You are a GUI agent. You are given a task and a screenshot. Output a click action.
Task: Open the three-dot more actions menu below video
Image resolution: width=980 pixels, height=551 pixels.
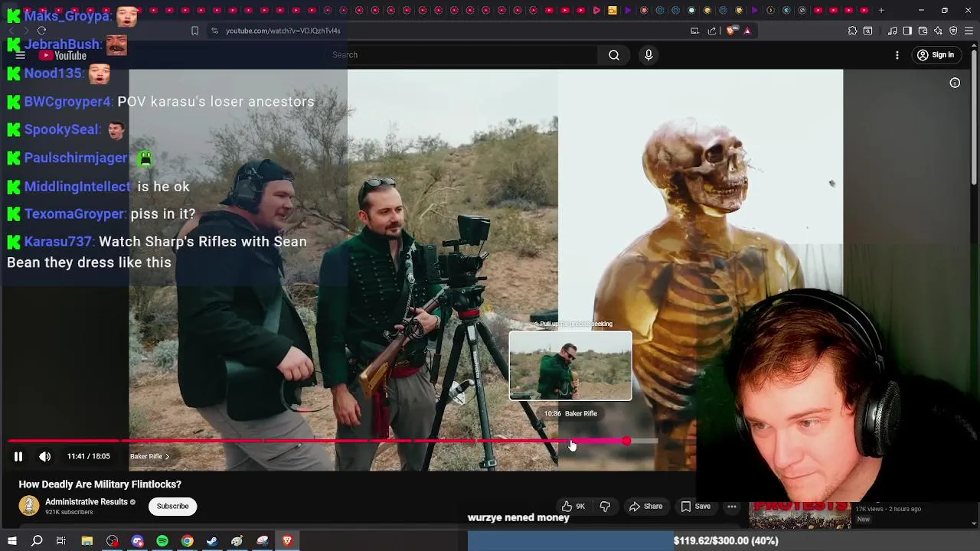pyautogui.click(x=732, y=506)
